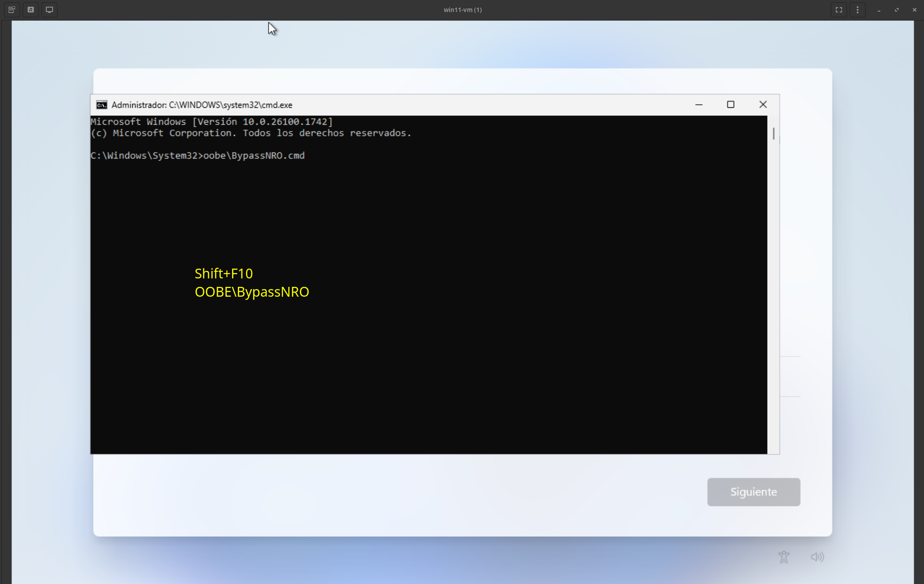Toggle fullscreen mode for the VM
This screenshot has height=584, width=924.
pos(838,10)
